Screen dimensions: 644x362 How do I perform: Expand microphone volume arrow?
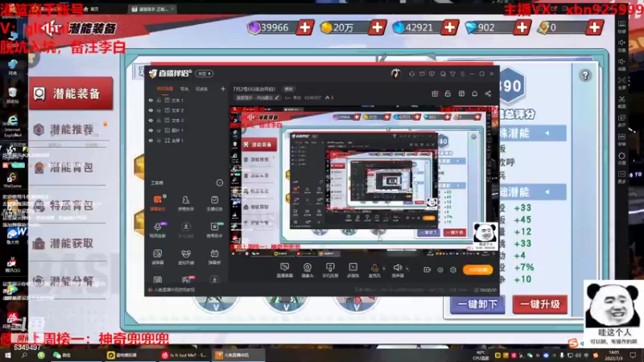pyautogui.click(x=384, y=269)
